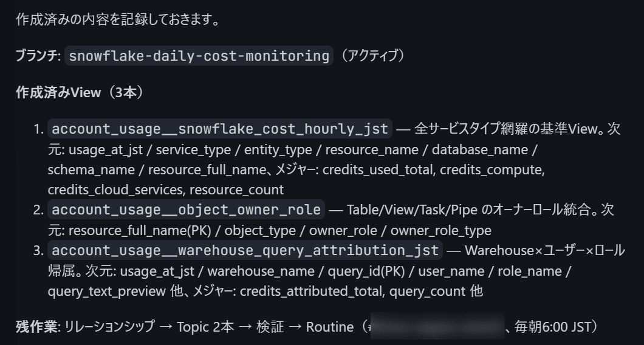644x345 pixels.
Task: Click the snowflake-daily-cost-monitoring branch code
Action: point(199,55)
